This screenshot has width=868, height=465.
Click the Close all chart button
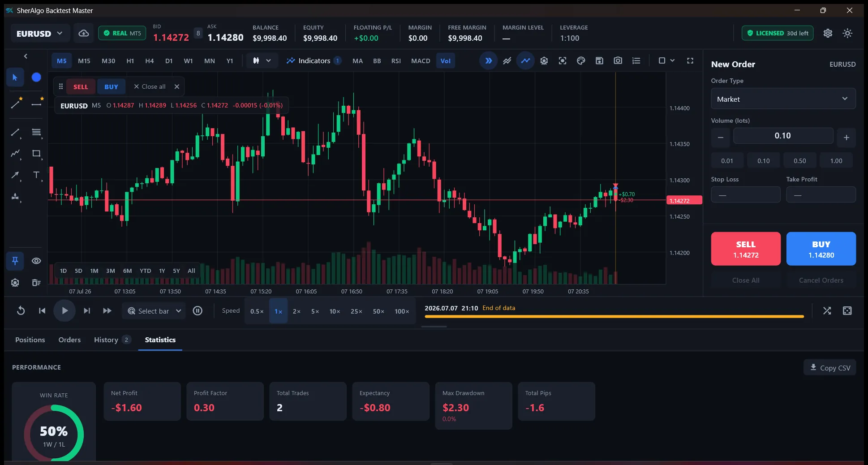150,86
